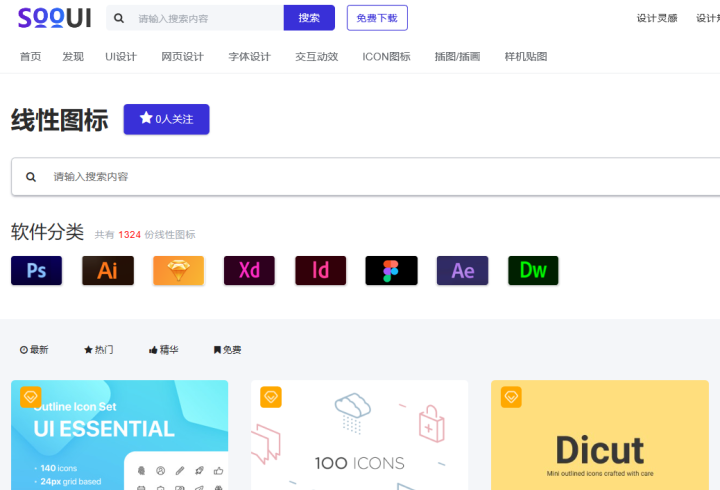
Task: Open the 插图/插画 navigation item
Action: (457, 56)
